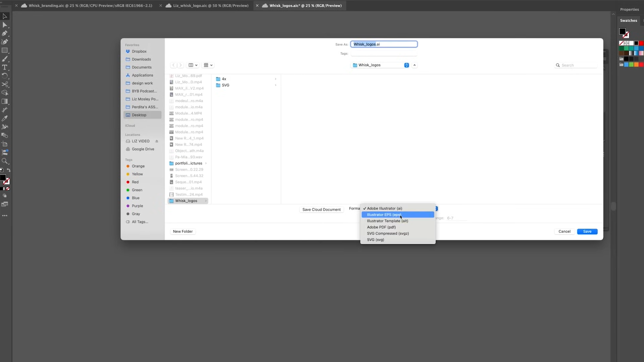Click the New Folder button

pos(182,231)
